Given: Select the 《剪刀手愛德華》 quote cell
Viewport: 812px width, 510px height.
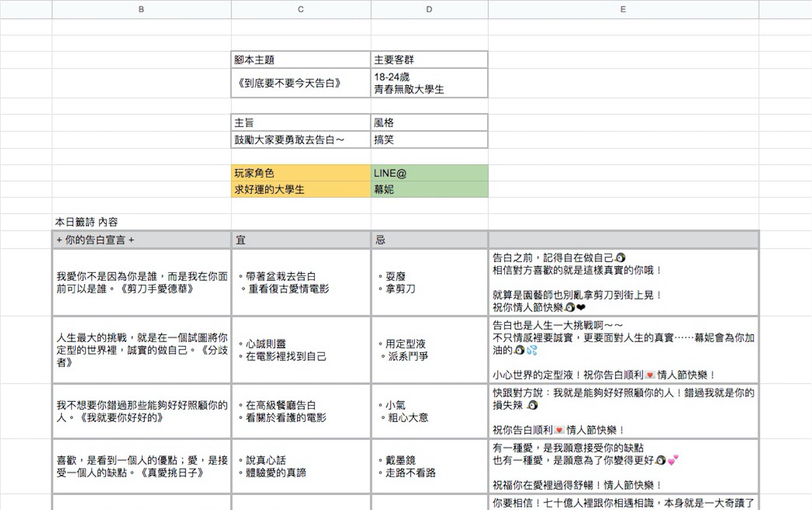Looking at the screenshot, I should point(141,282).
